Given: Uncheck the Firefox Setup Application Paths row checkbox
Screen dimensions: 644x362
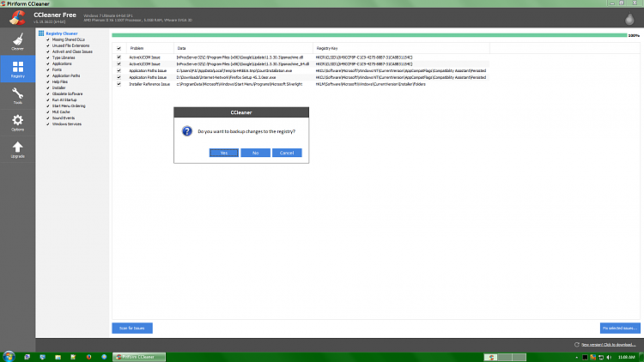Looking at the screenshot, I should pyautogui.click(x=119, y=77).
